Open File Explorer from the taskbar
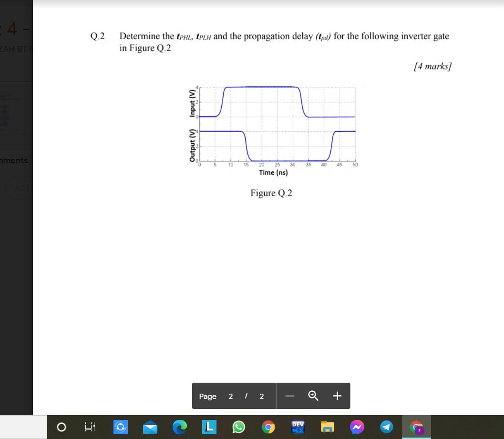 (327, 427)
